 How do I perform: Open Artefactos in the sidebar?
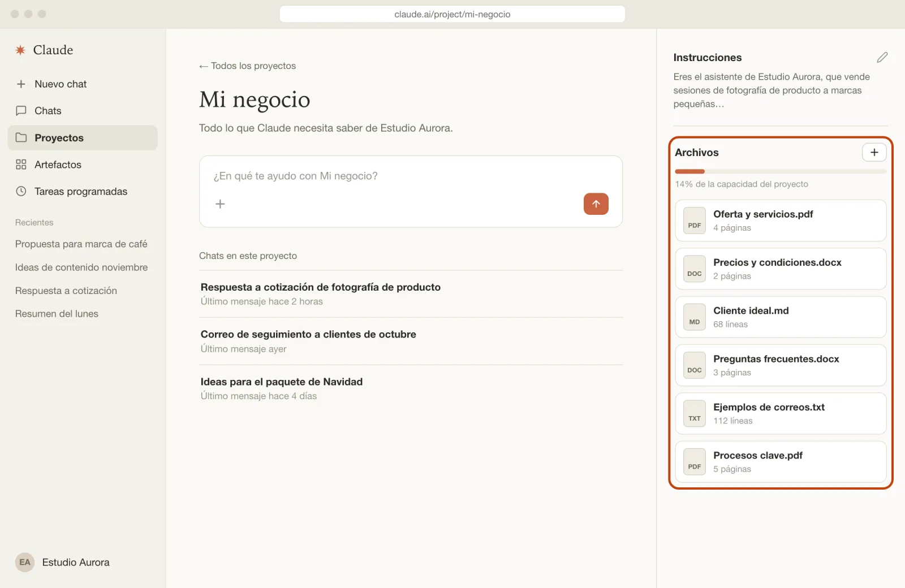[x=83, y=165]
